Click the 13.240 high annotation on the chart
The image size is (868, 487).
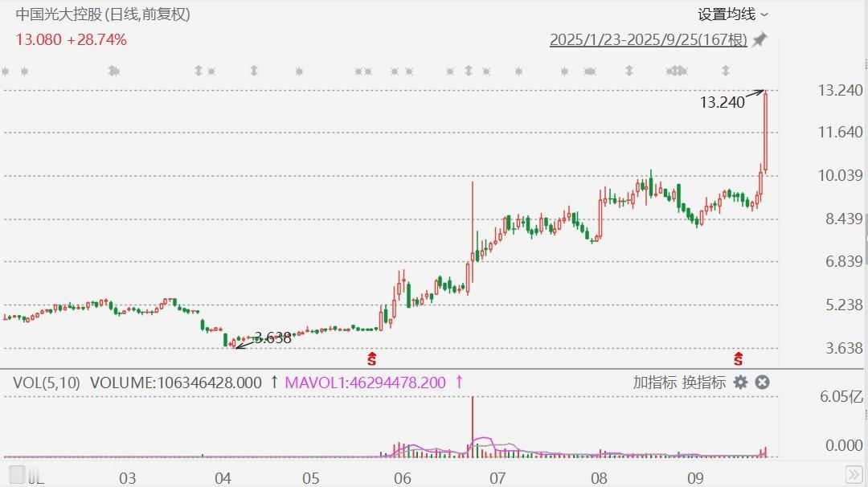click(x=722, y=102)
